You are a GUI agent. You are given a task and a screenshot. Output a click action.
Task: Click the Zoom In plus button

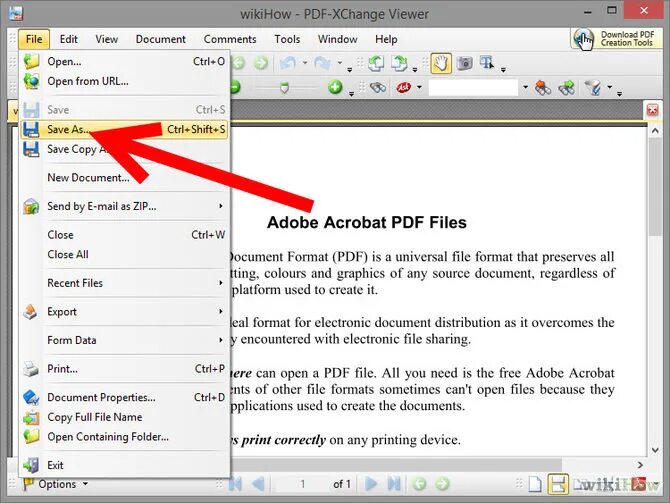(335, 87)
